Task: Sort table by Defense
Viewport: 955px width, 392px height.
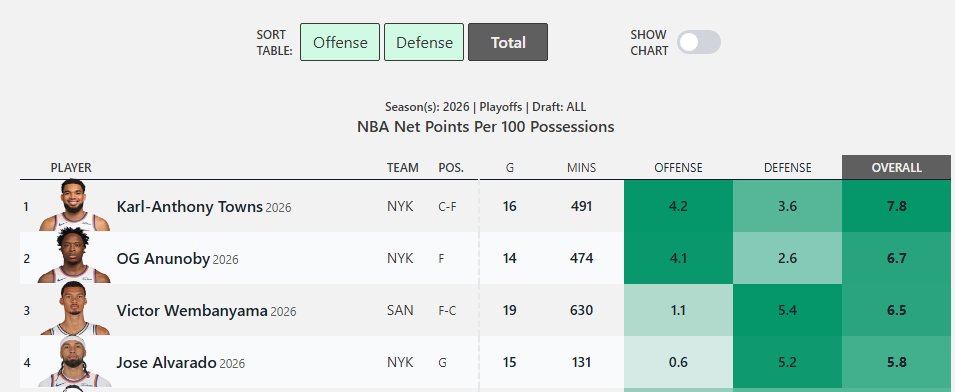Action: pyautogui.click(x=424, y=42)
